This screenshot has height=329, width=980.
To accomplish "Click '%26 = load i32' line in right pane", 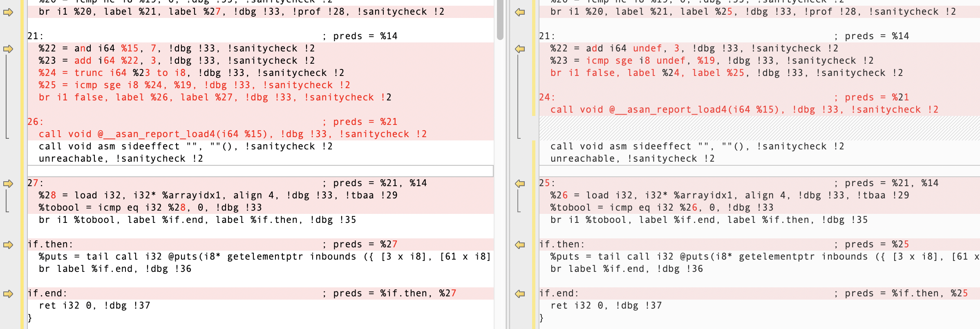I will pyautogui.click(x=730, y=196).
